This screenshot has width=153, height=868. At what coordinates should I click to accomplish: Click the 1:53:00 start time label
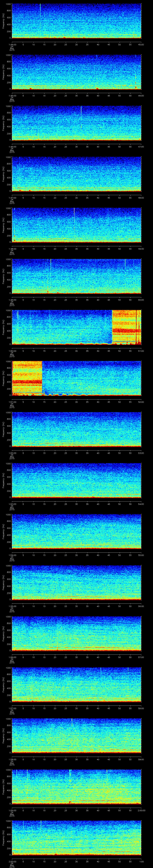pos(12,504)
